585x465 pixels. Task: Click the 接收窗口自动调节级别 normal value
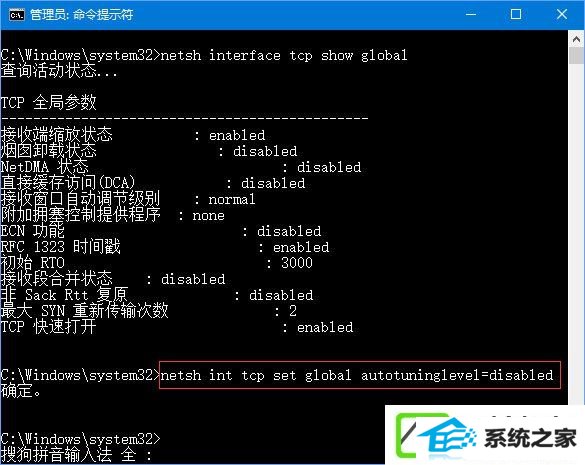pyautogui.click(x=232, y=199)
